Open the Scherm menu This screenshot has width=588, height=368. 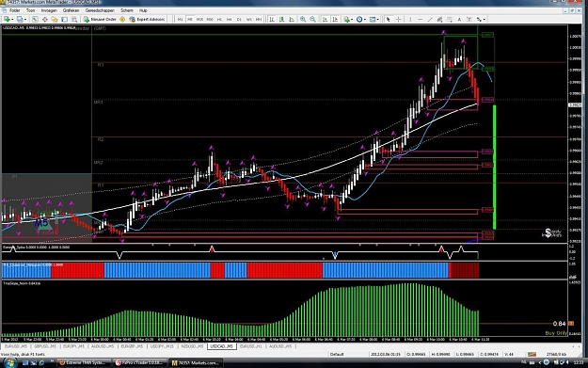127,10
